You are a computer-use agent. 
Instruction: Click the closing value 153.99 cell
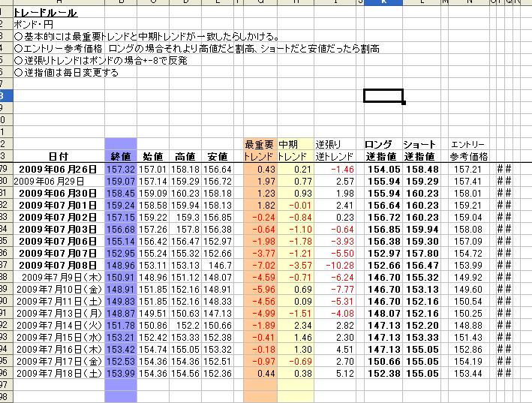coord(121,373)
